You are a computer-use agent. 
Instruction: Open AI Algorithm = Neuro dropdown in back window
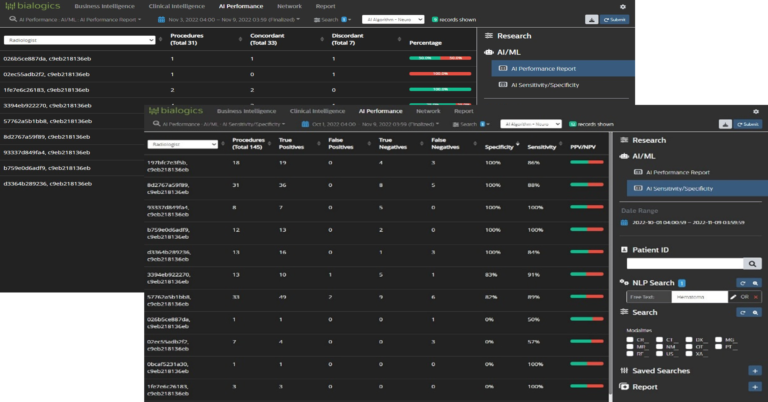(393, 20)
